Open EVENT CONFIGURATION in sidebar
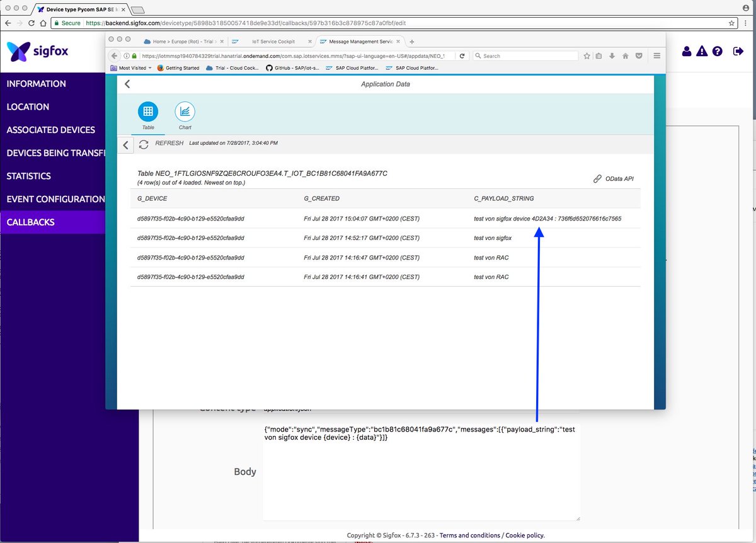Image resolution: width=756 pixels, height=543 pixels. 55,199
